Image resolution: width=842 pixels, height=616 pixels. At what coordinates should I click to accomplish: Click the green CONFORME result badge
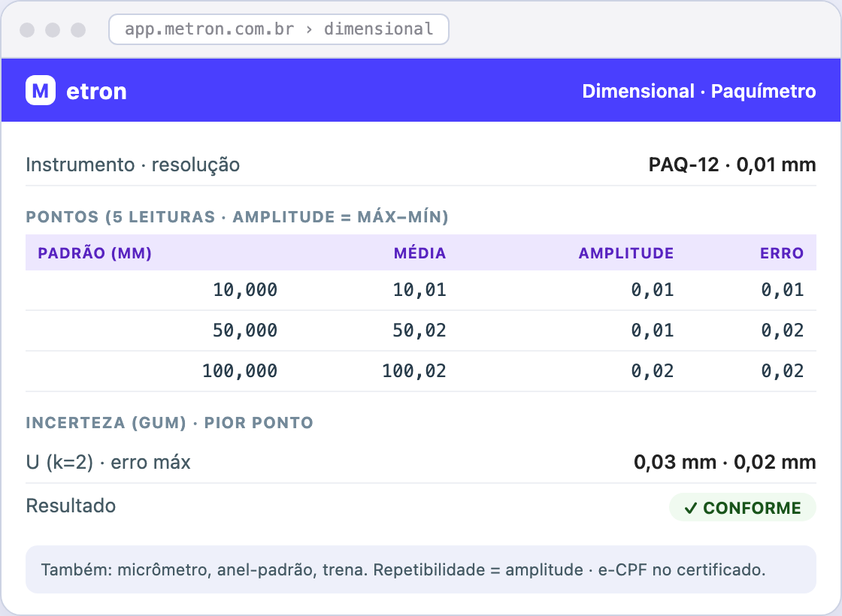tap(743, 508)
